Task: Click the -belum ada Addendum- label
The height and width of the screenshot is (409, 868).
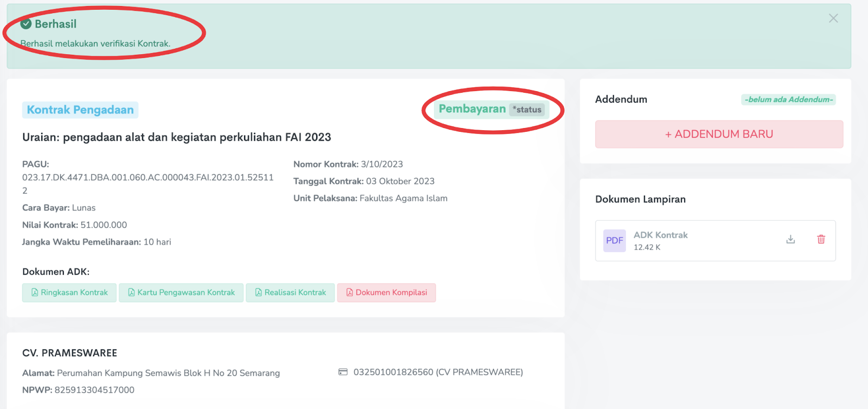Action: tap(789, 99)
